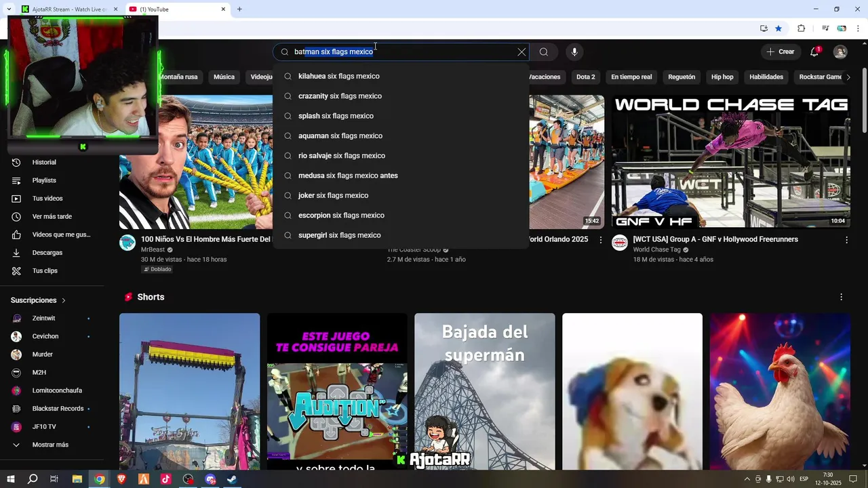Open World Chase Tag video options menu
This screenshot has width=868, height=488.
click(846, 240)
